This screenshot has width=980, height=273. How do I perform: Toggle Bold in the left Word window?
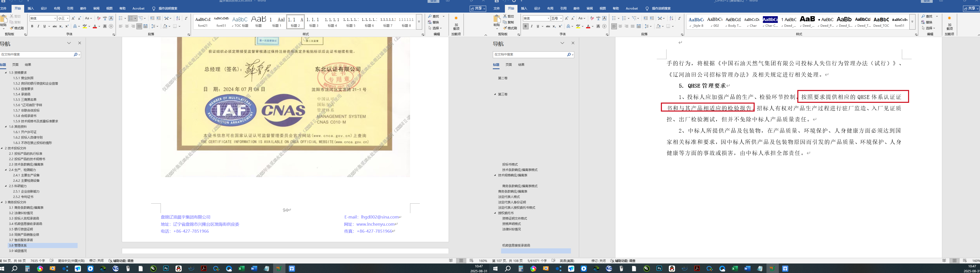[x=32, y=26]
